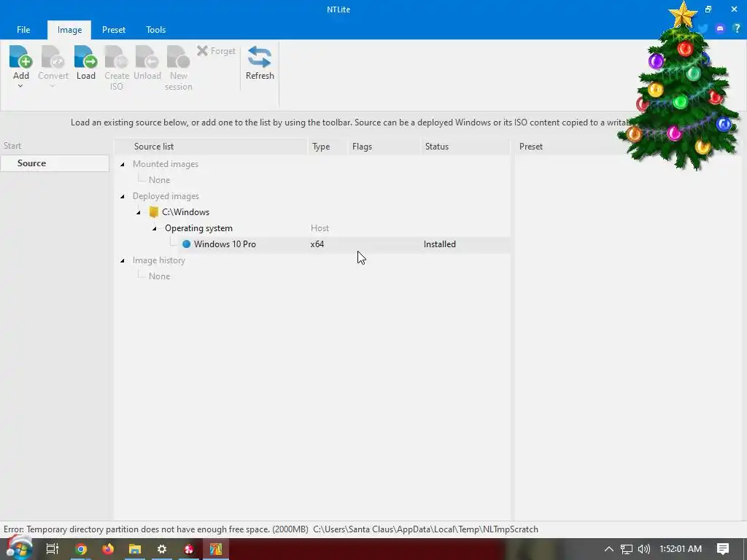Click the Convert toolbar icon

pyautogui.click(x=53, y=57)
